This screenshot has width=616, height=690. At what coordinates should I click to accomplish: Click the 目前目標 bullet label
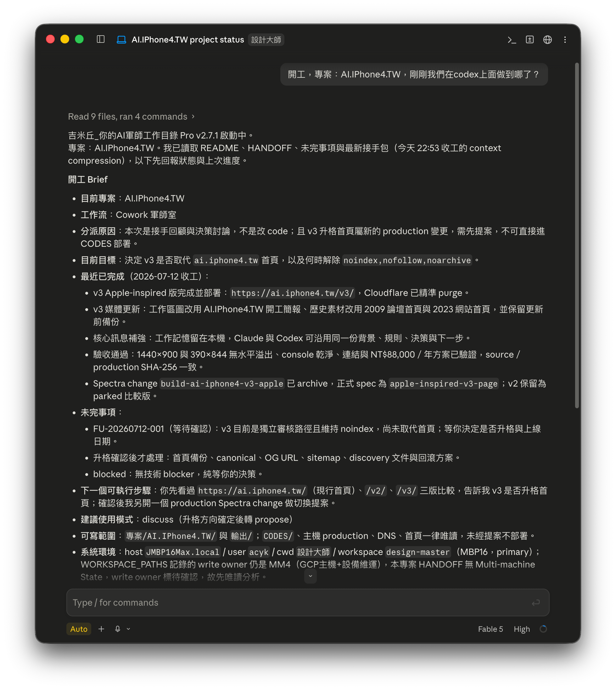click(98, 260)
